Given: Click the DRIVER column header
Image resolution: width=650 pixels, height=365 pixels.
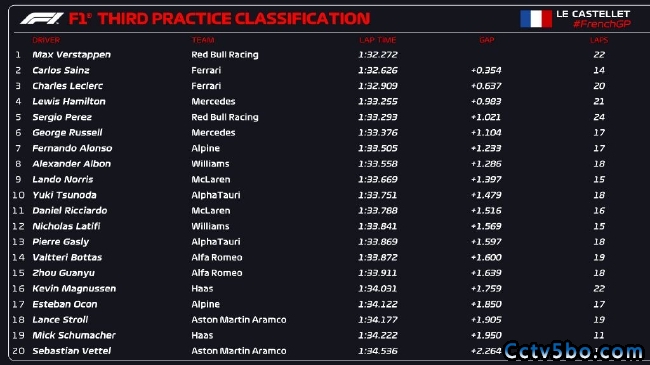Looking at the screenshot, I should point(46,40).
